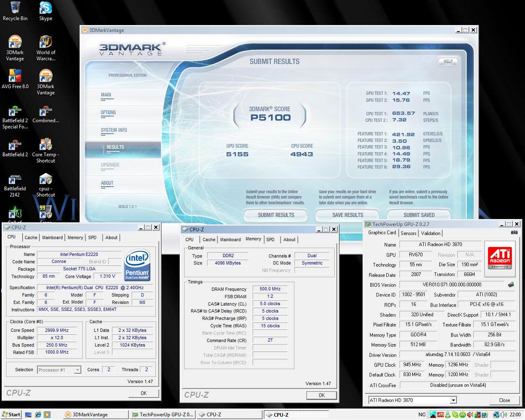Click the GPU score value 5155
The image size is (525, 420).
[x=237, y=154]
